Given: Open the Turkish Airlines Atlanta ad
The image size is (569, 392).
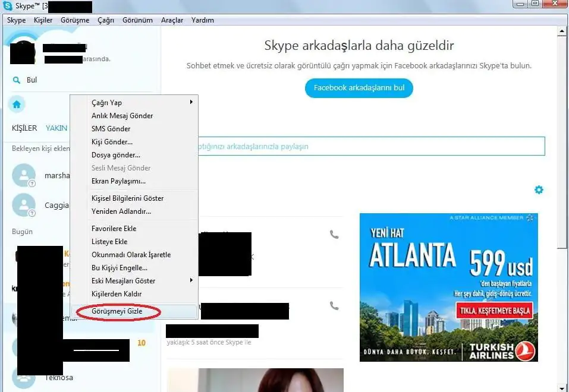Looking at the screenshot, I should click(449, 287).
